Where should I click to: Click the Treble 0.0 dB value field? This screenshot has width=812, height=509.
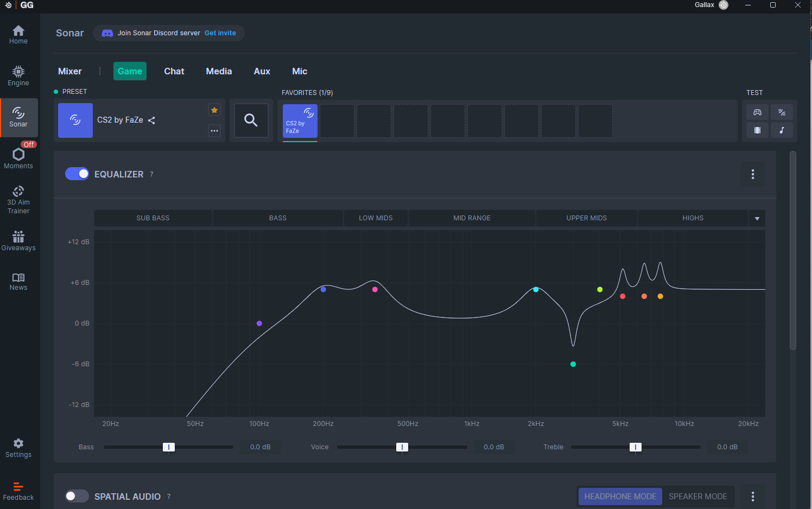click(727, 447)
